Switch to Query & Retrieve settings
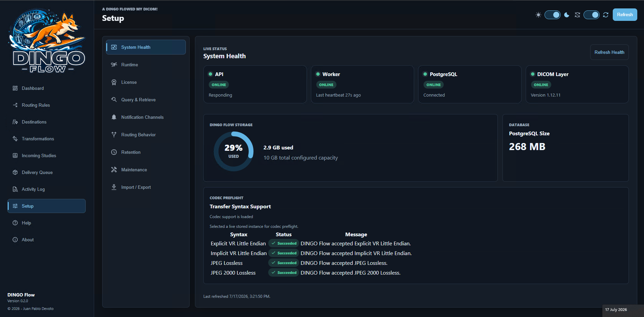The image size is (644, 317). coord(146,100)
